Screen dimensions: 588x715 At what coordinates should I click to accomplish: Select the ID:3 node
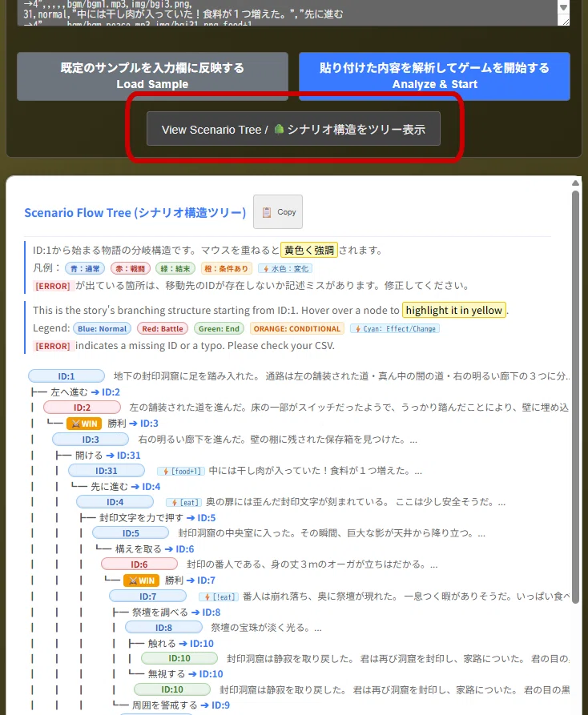(x=91, y=440)
